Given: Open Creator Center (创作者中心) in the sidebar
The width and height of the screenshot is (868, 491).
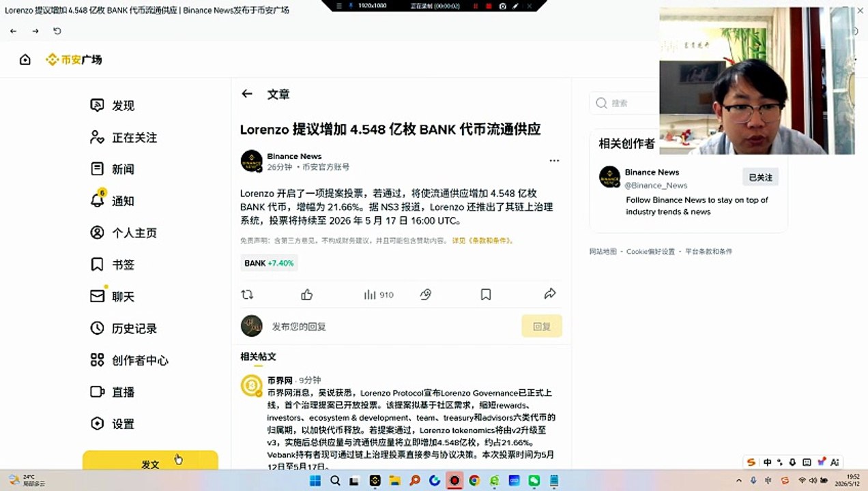Looking at the screenshot, I should pyautogui.click(x=129, y=360).
